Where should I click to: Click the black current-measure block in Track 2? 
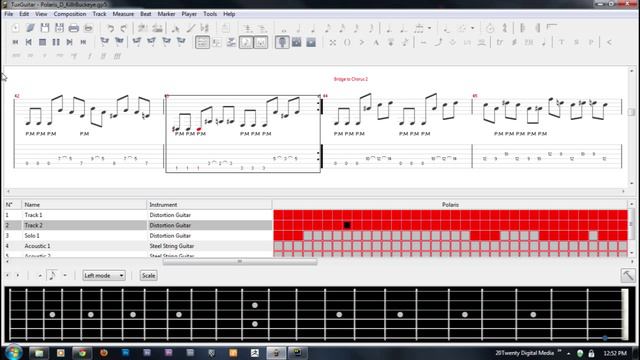[x=347, y=225]
